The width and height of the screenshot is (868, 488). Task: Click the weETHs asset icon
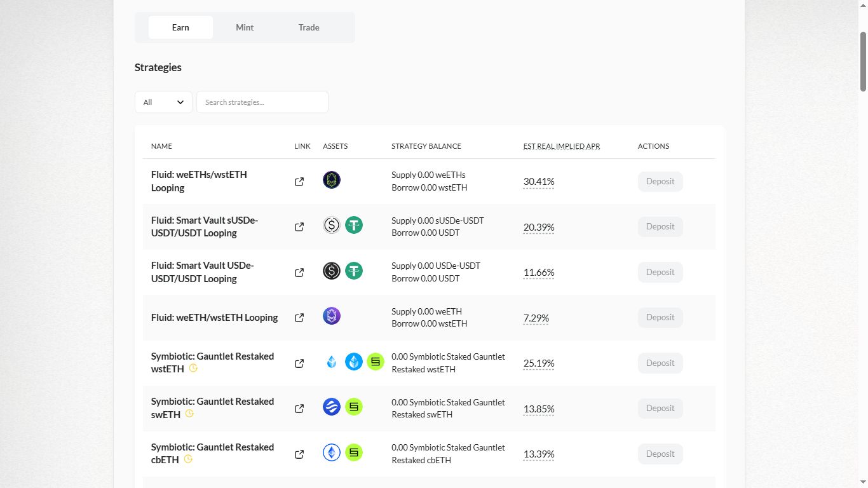click(x=332, y=180)
